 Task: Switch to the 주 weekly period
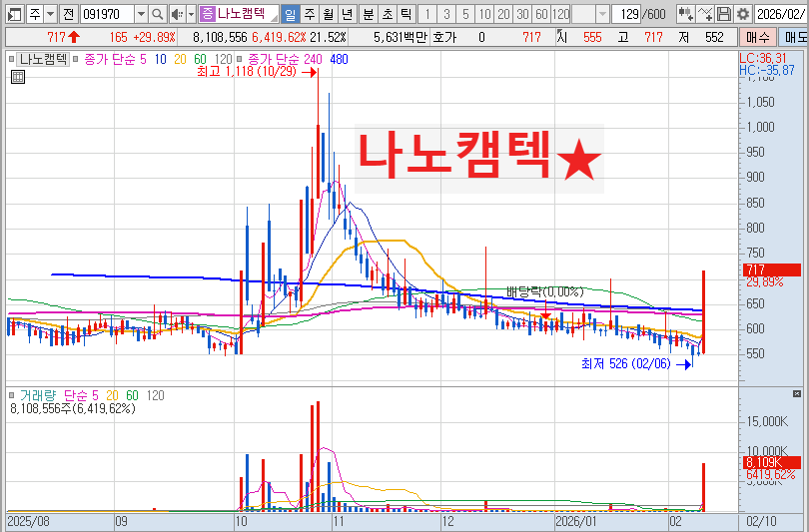(x=309, y=14)
